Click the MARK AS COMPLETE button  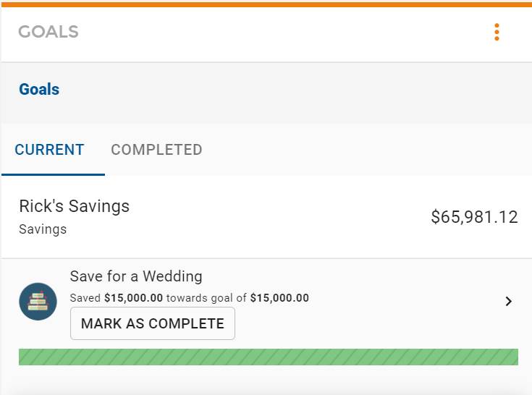[x=153, y=323]
